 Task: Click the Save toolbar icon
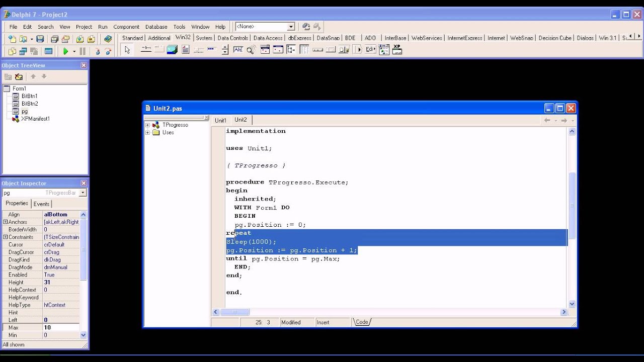click(40, 39)
